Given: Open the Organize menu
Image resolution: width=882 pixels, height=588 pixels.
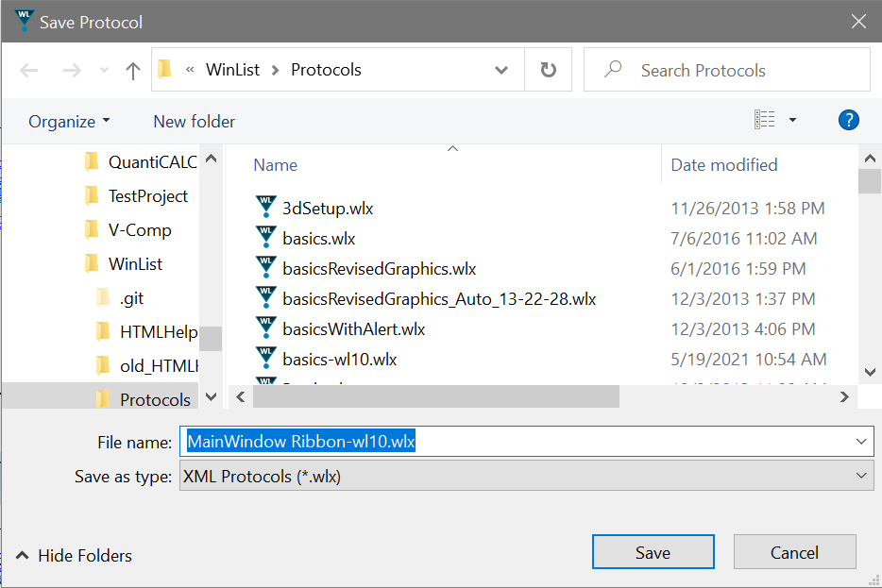Looking at the screenshot, I should pos(68,121).
